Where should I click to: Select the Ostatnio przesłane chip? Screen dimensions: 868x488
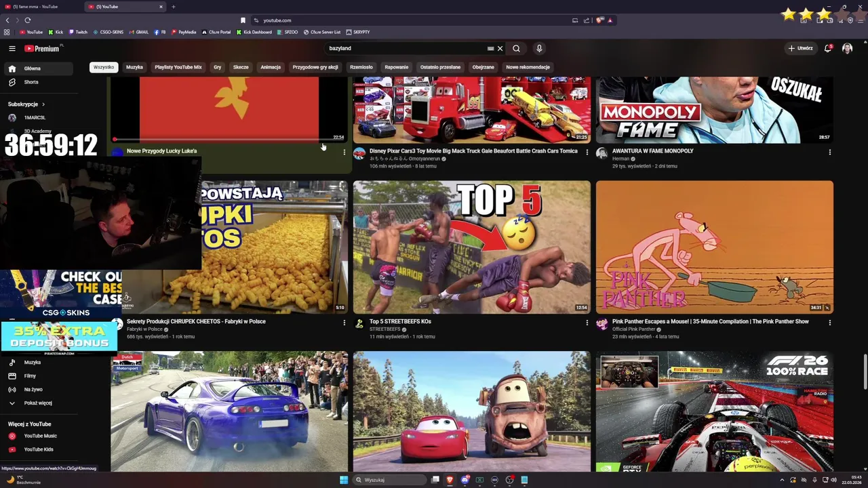[440, 67]
